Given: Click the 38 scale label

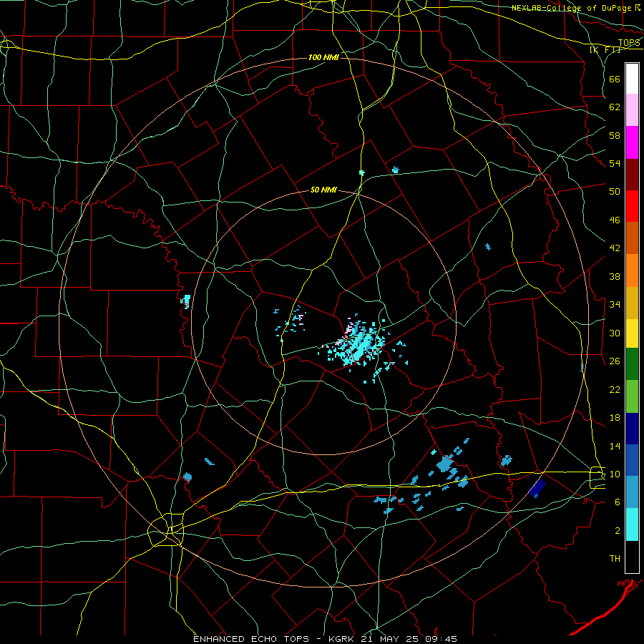Looking at the screenshot, I should point(615,276).
